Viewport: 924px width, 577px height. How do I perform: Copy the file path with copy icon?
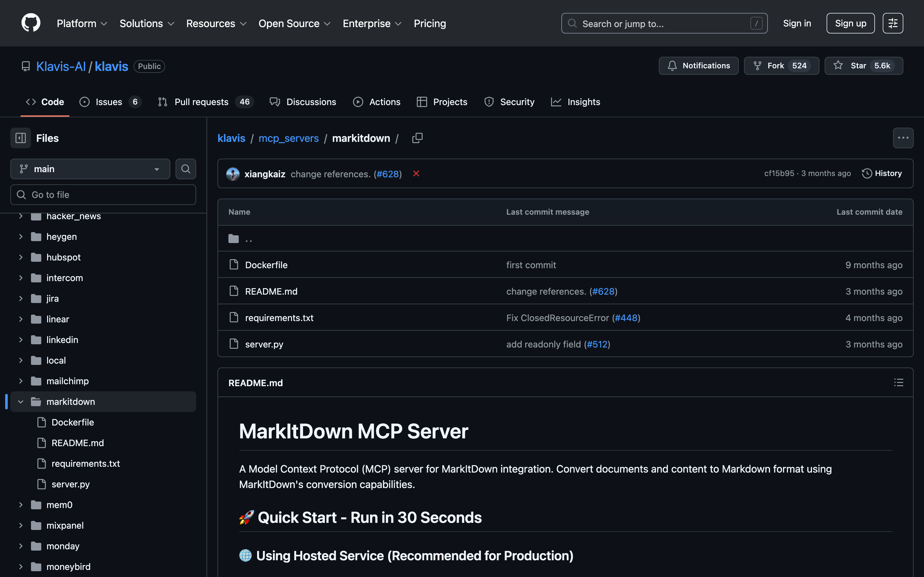point(417,138)
